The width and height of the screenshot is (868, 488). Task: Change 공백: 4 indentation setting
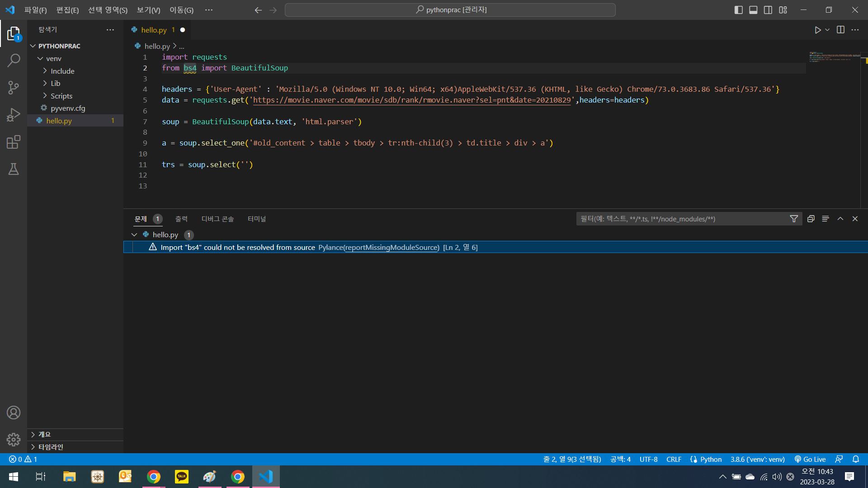click(620, 459)
